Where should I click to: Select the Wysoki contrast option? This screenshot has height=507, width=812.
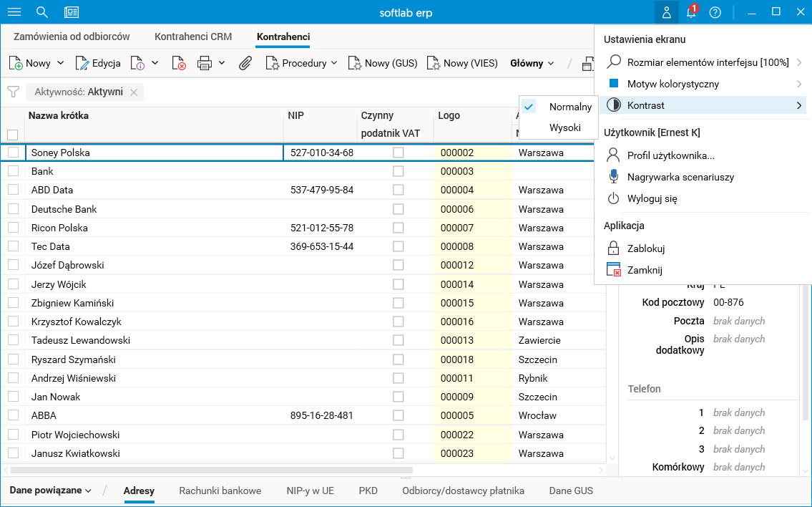click(564, 128)
